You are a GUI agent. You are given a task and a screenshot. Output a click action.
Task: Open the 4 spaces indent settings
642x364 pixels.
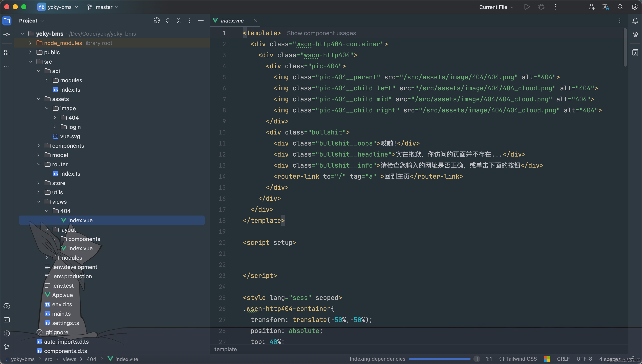(x=610, y=359)
